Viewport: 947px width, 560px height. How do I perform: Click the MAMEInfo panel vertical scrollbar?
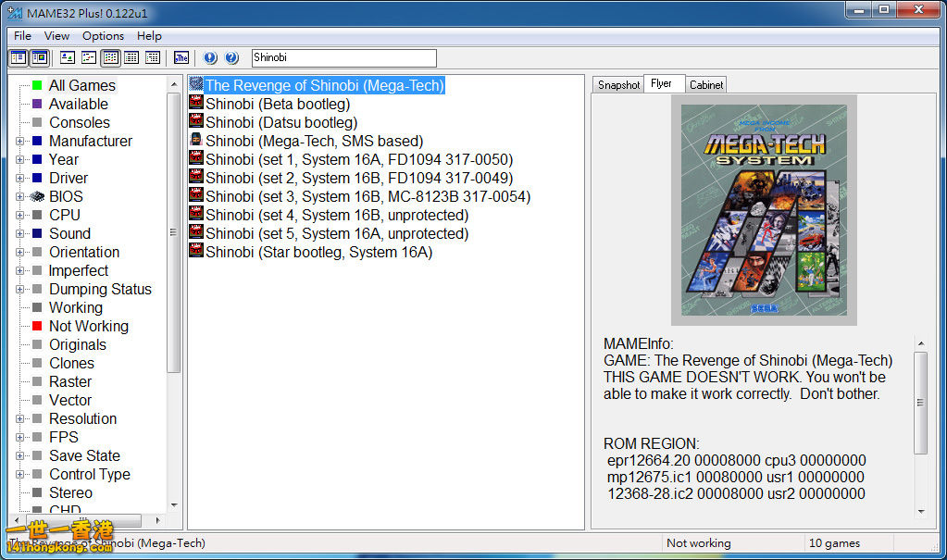920,402
